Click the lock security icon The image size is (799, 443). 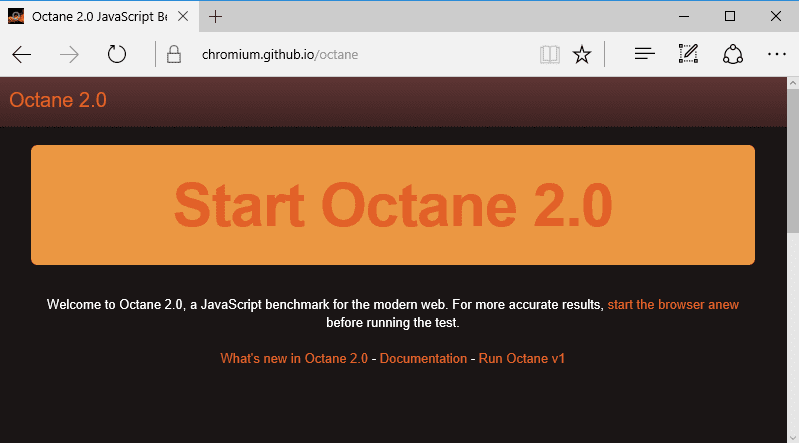[x=174, y=54]
